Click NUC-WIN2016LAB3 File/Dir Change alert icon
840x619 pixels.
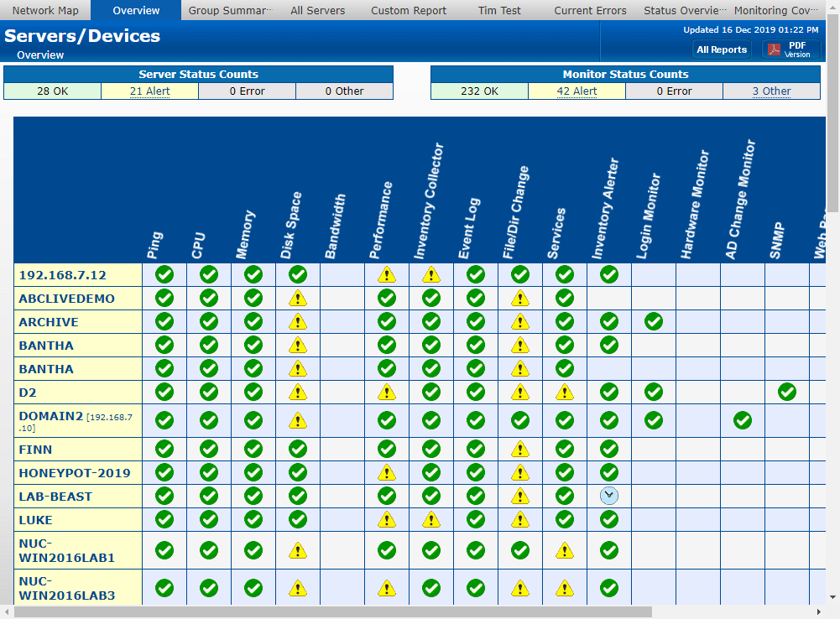pos(519,589)
